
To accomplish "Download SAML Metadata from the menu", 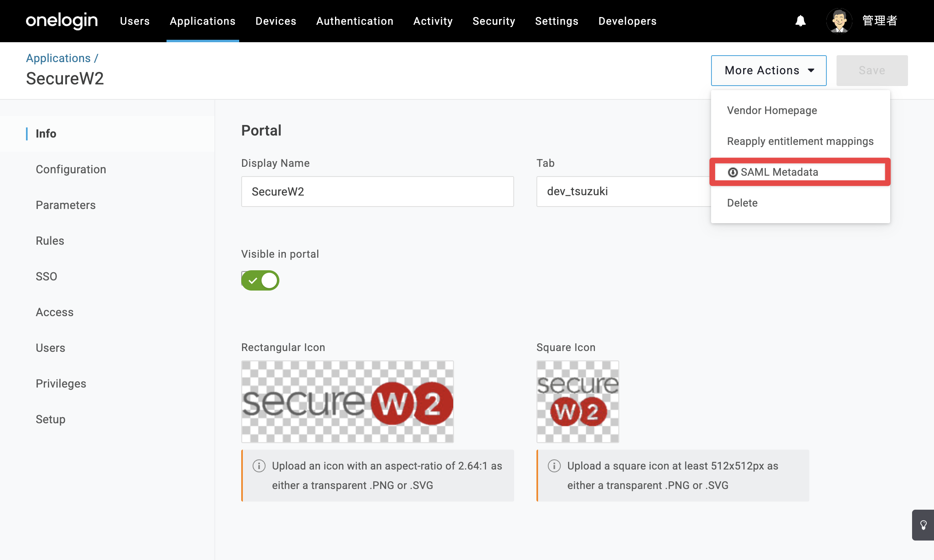I will click(x=800, y=172).
